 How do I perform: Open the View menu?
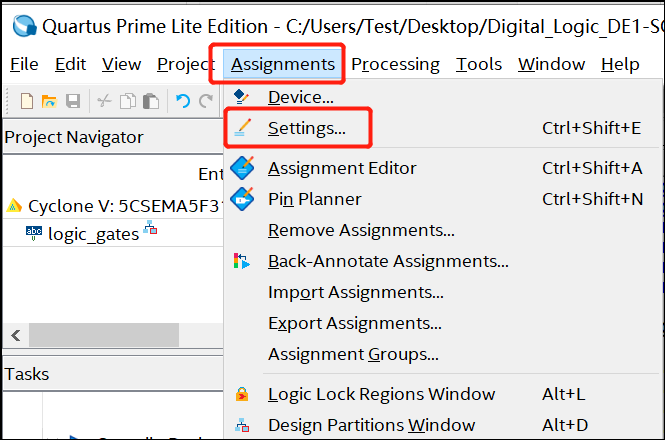pyautogui.click(x=121, y=64)
